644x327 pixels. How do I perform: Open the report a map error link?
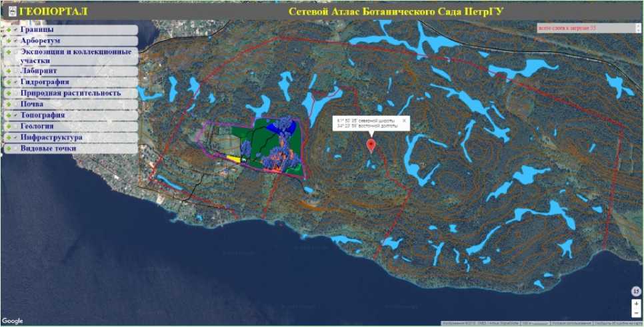tap(617, 323)
